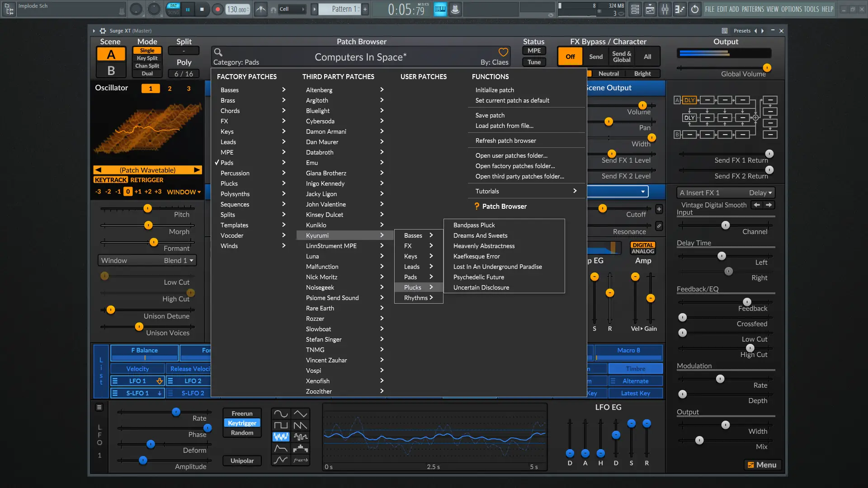The width and height of the screenshot is (868, 488).
Task: Open the FL Studio mixer icon
Action: 665,9
